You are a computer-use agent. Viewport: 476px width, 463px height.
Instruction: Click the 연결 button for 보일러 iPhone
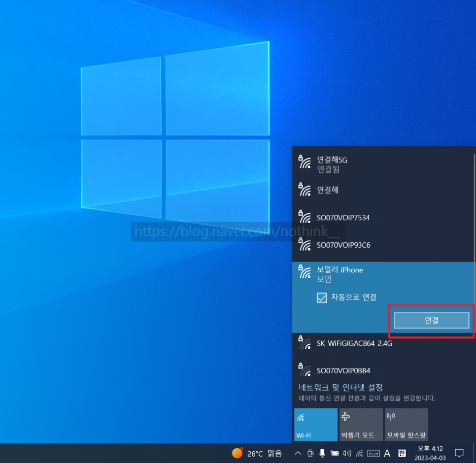[431, 320]
